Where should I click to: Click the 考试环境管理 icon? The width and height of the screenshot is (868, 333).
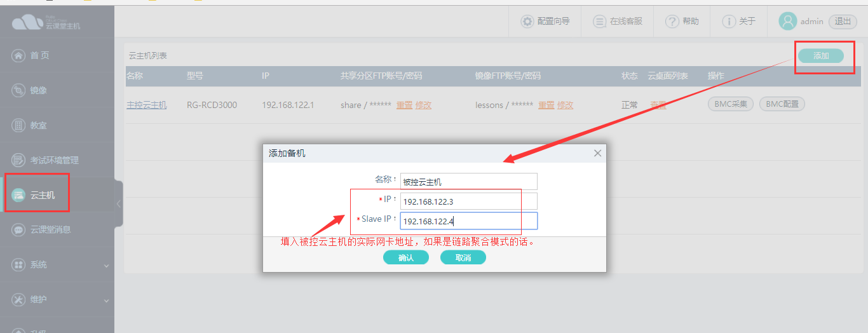click(18, 160)
